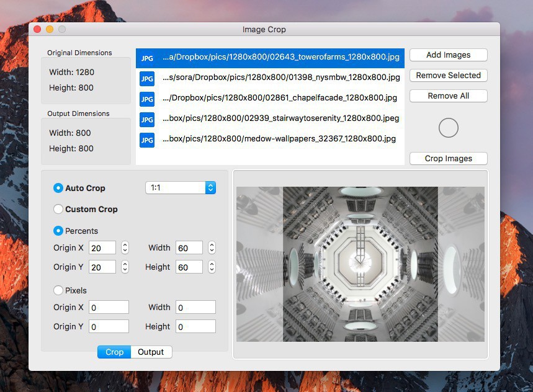Click the percent Height stepper arrows
The image size is (533, 392).
(212, 267)
